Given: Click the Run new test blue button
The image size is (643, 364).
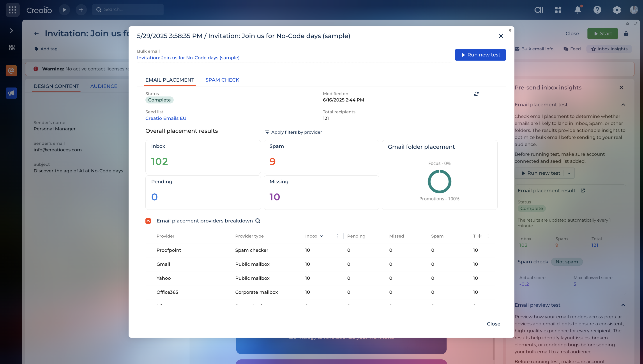Looking at the screenshot, I should click(480, 55).
